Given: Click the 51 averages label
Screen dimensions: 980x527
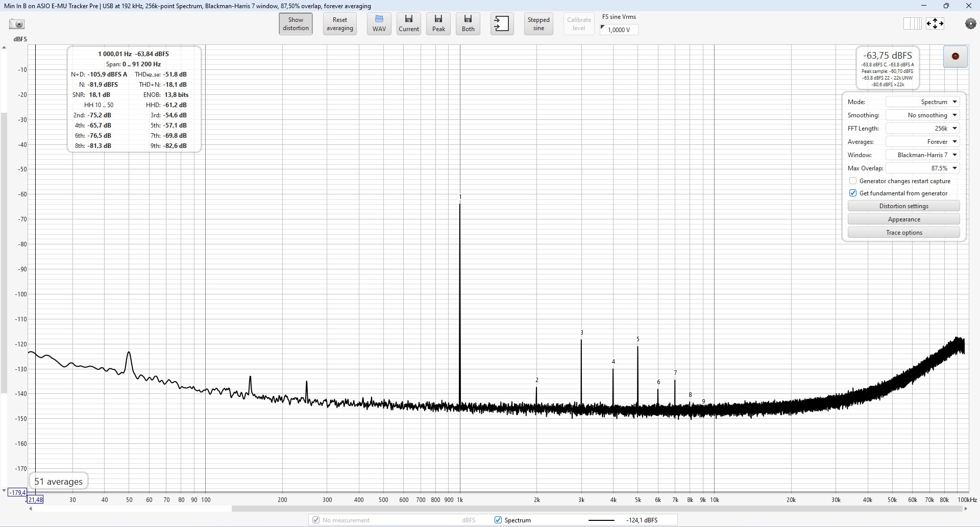Looking at the screenshot, I should click(x=58, y=481).
